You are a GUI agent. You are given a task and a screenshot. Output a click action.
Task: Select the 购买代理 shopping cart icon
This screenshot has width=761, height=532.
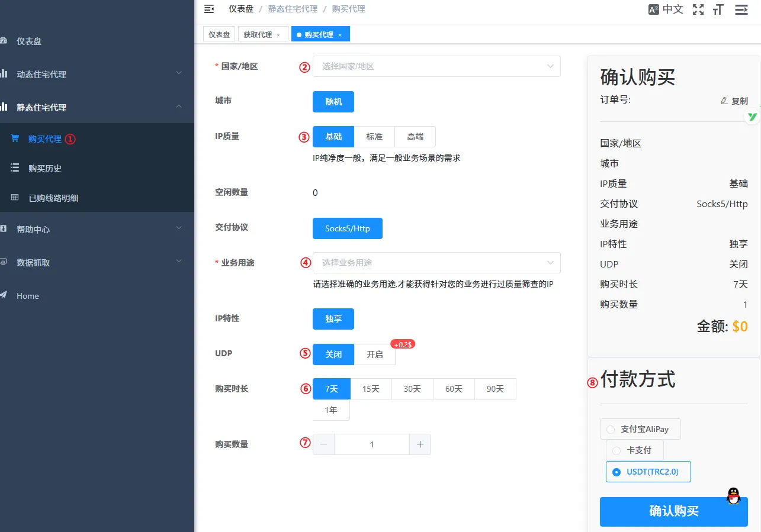[x=15, y=138]
